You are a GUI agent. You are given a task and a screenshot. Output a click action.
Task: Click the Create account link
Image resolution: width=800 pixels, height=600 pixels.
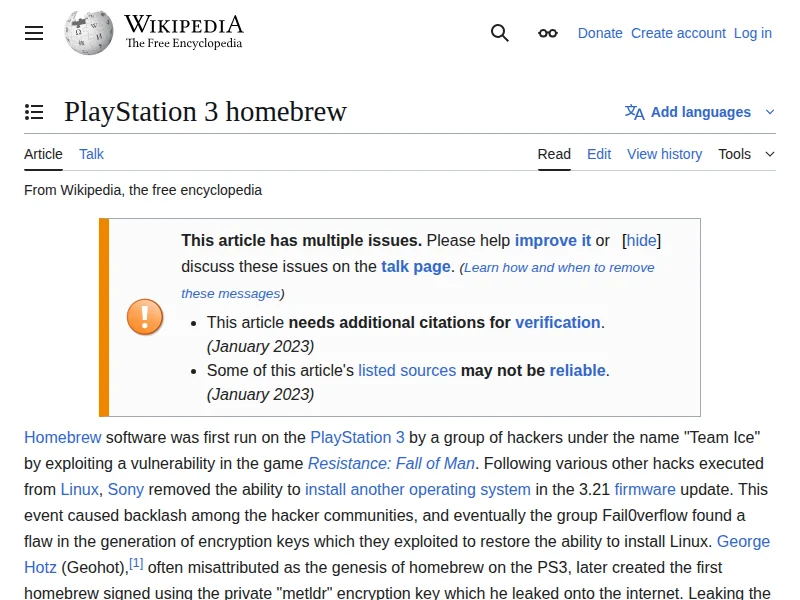tap(678, 33)
